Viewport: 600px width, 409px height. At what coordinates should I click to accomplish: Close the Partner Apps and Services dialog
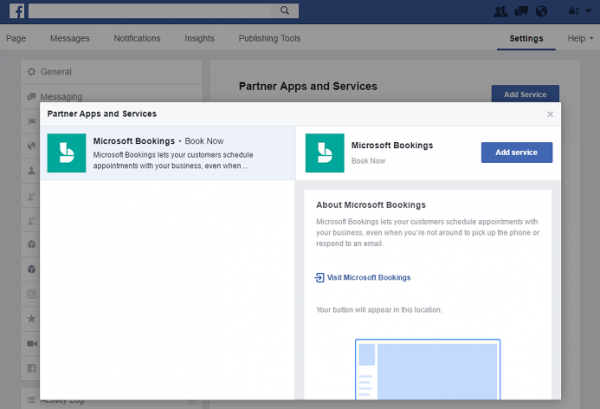click(x=550, y=114)
